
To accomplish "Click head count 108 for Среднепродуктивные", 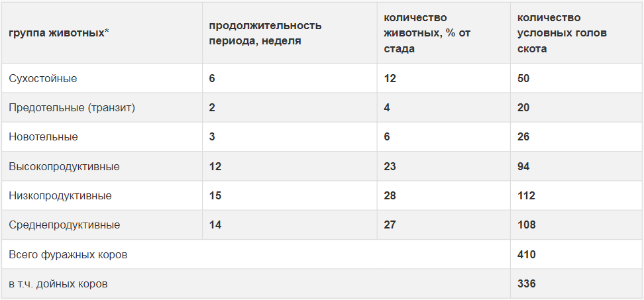I will tap(527, 225).
